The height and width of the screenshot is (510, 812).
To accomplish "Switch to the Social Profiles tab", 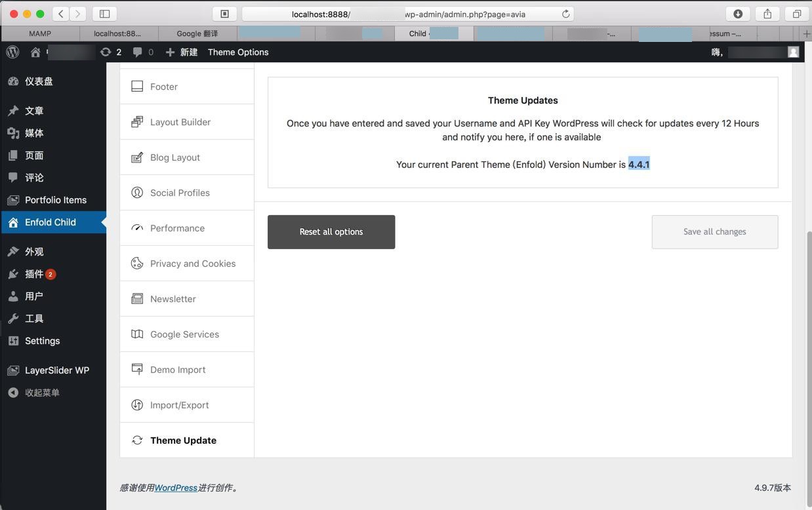I will (x=187, y=193).
